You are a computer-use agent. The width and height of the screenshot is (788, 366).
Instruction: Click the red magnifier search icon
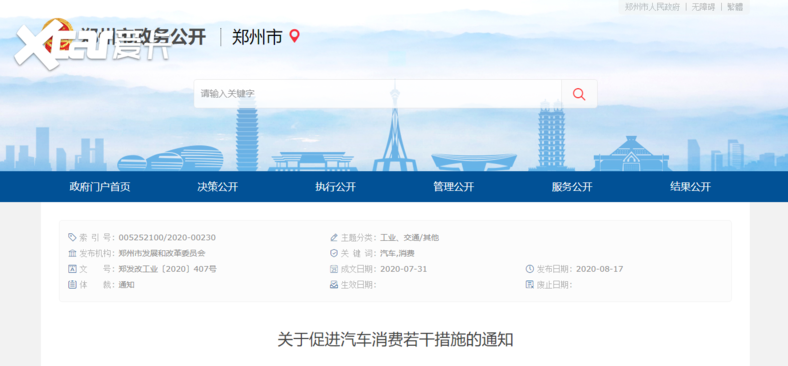[579, 94]
